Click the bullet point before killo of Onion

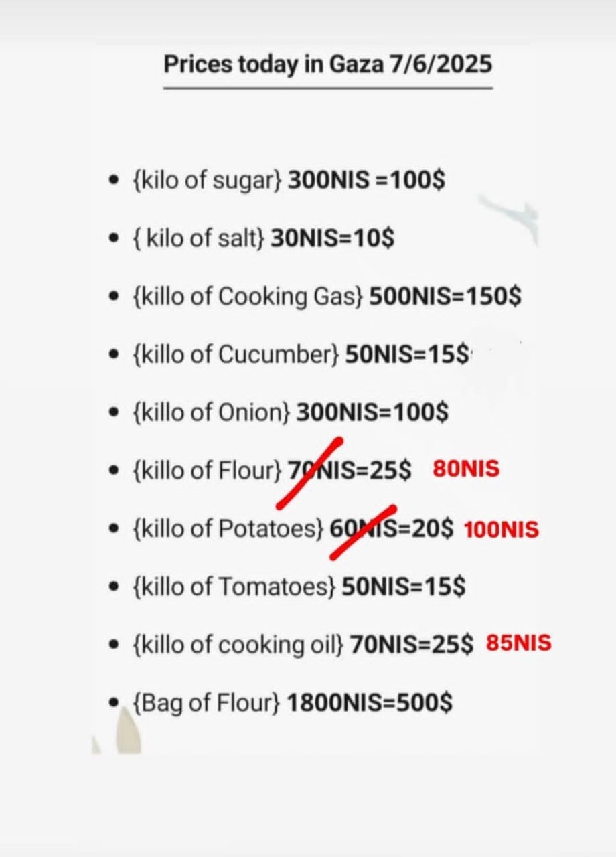[x=115, y=412]
